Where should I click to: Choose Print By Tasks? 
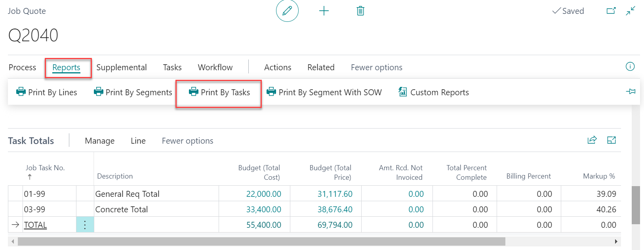219,92
